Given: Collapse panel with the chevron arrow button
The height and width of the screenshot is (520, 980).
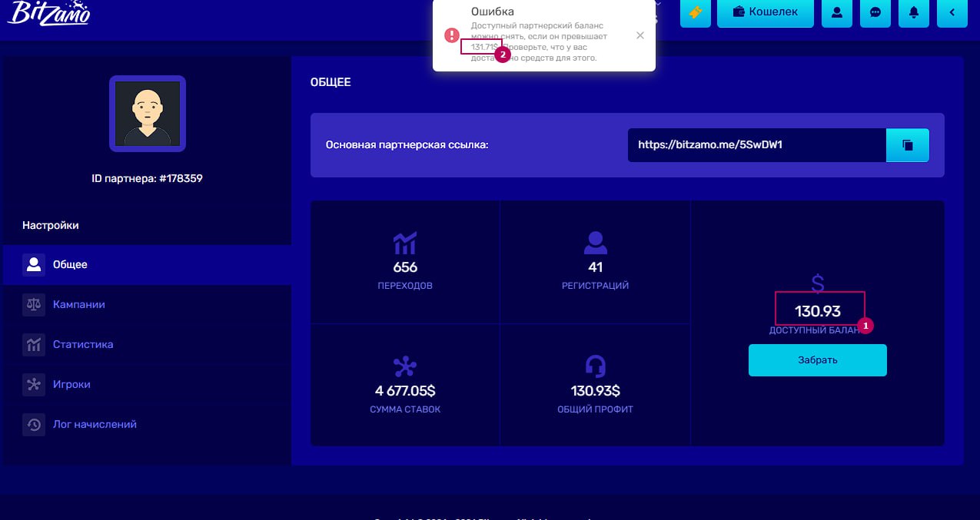Looking at the screenshot, I should (x=952, y=12).
